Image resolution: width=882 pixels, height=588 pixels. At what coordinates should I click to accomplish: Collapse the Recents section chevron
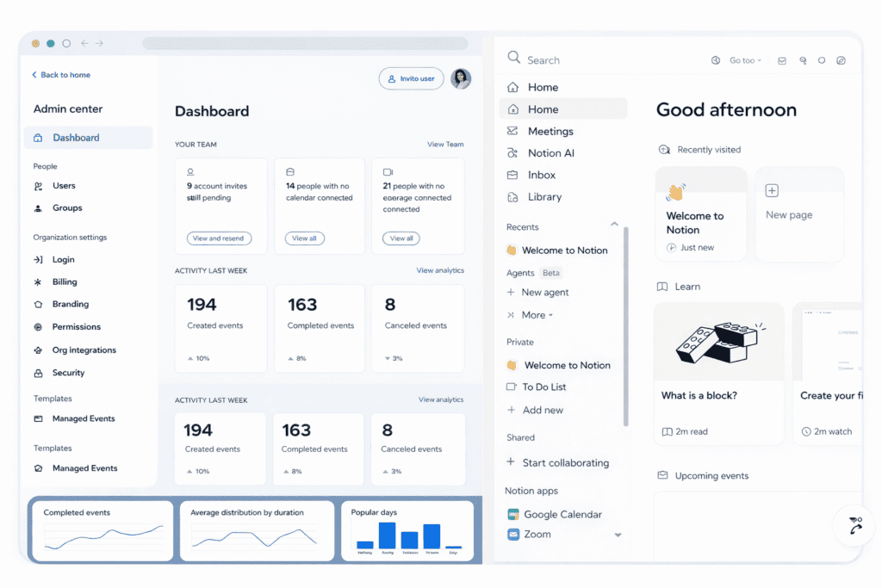tap(614, 226)
